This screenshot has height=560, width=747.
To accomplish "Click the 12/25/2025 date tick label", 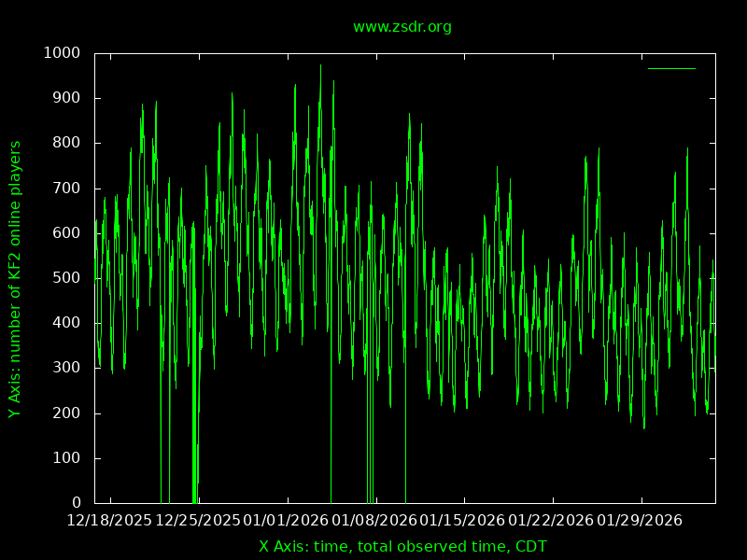I will click(198, 519).
